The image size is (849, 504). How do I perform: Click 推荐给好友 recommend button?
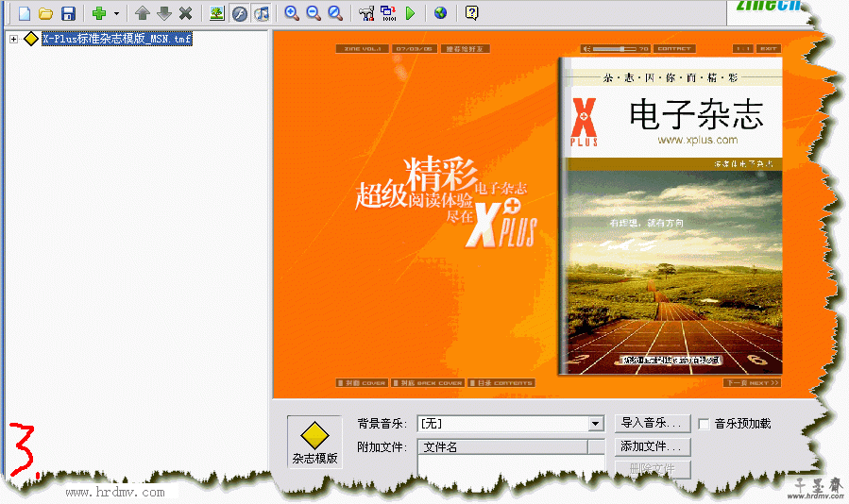[466, 49]
